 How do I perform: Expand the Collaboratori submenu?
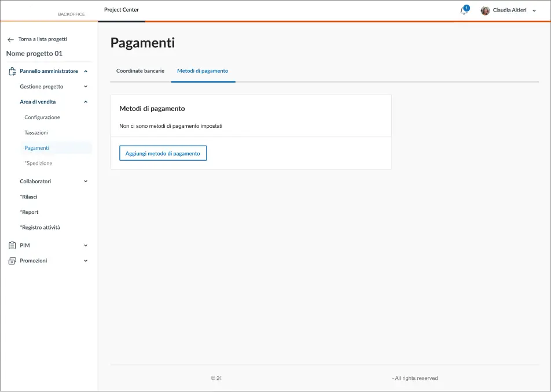click(x=86, y=182)
